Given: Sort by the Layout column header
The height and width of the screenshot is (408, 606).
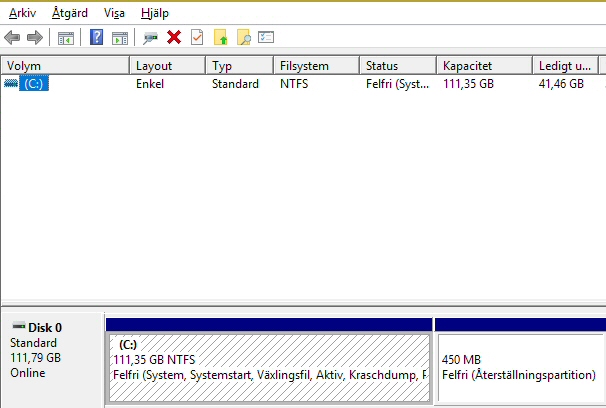Looking at the screenshot, I should pos(167,66).
